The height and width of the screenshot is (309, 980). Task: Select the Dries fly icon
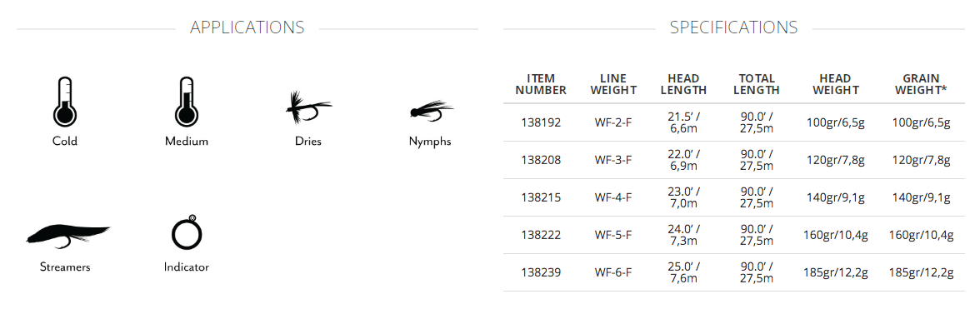pyautogui.click(x=308, y=108)
